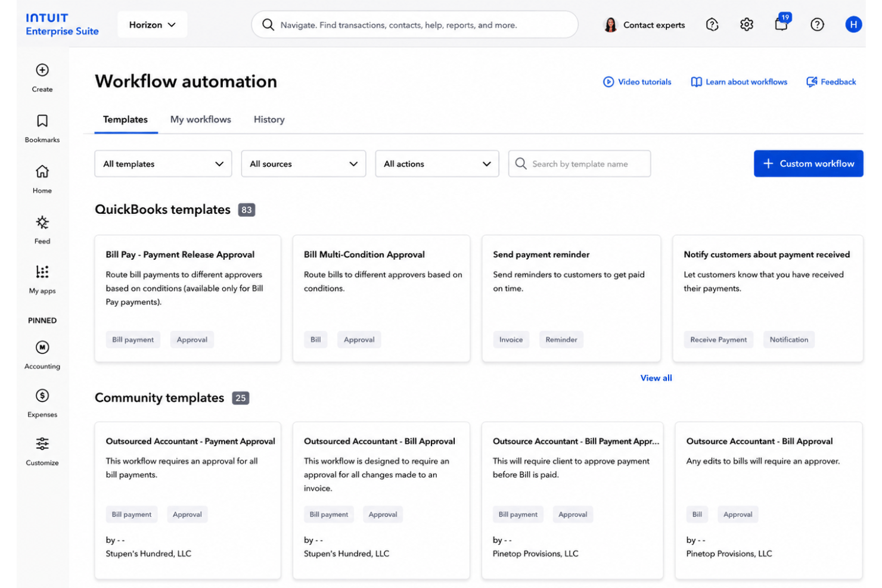Expand the All sources dropdown
882x588 pixels.
tap(303, 164)
